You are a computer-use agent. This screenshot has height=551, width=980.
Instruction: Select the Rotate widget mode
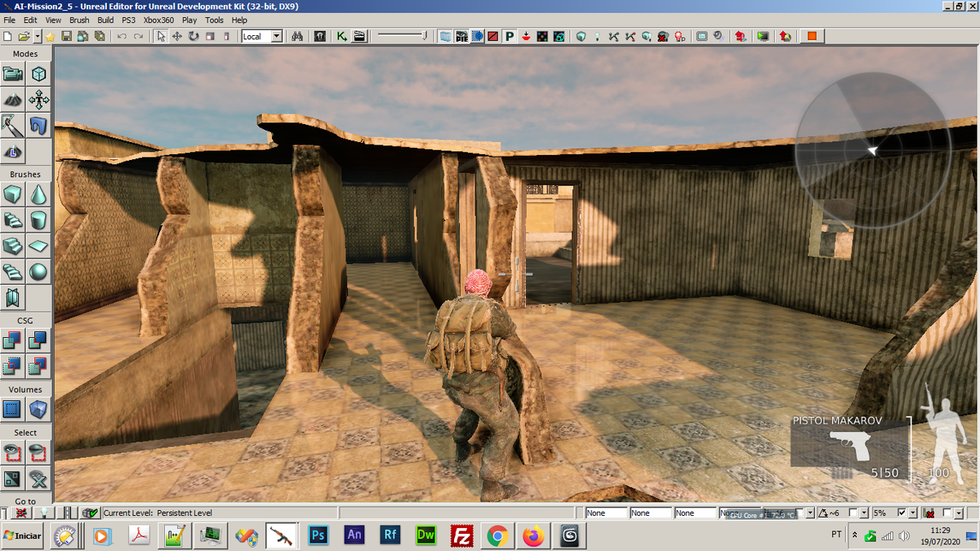194,36
